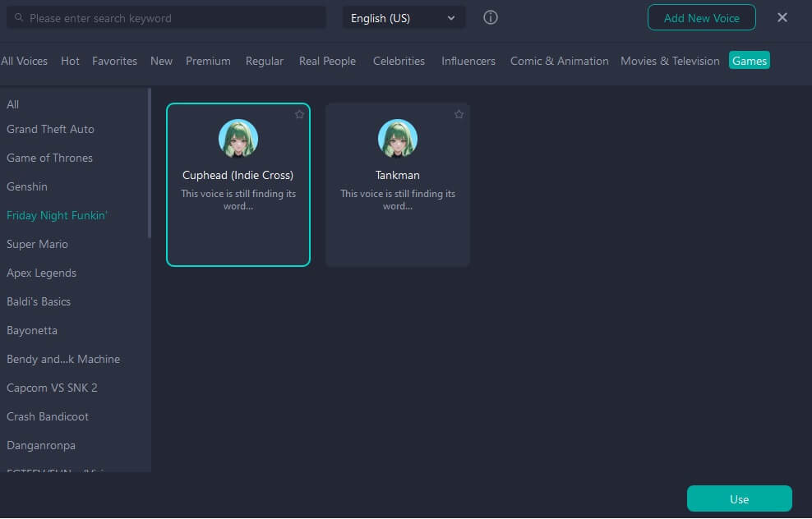The height and width of the screenshot is (519, 812).
Task: Click the info icon beside language selector
Action: pyautogui.click(x=491, y=17)
